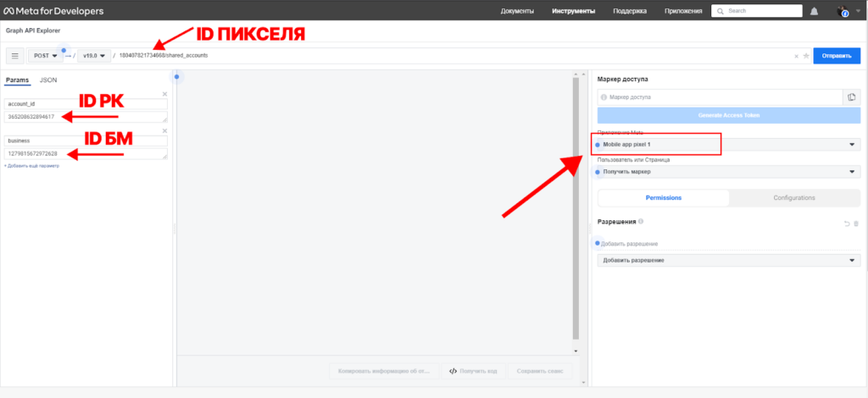Image resolution: width=868 pixels, height=398 pixels.
Task: Clear the query path with the X icon
Action: point(796,56)
